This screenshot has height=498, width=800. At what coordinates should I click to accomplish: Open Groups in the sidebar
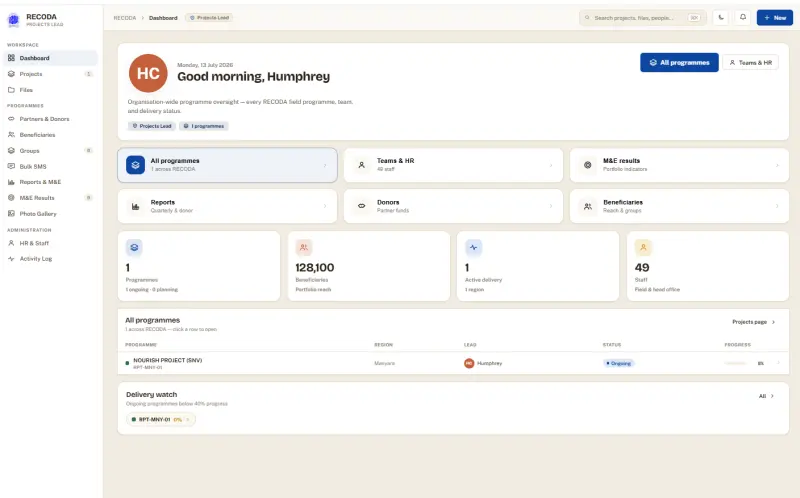tap(50, 151)
